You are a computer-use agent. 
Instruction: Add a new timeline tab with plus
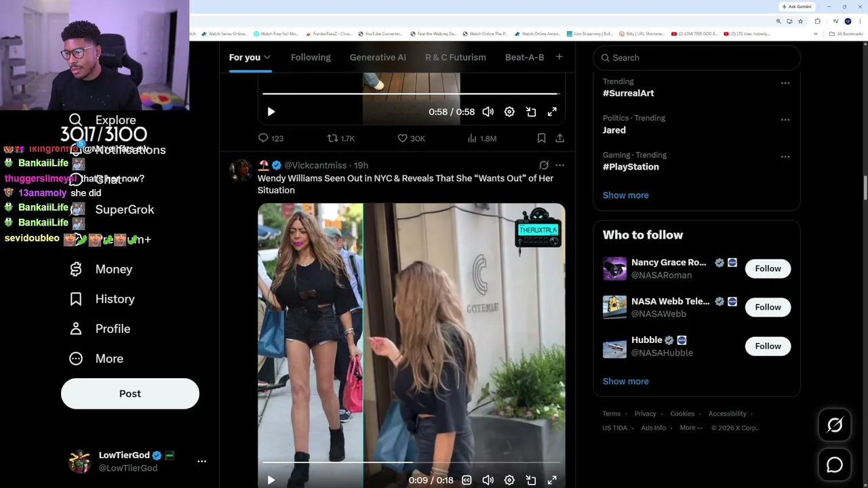(559, 57)
